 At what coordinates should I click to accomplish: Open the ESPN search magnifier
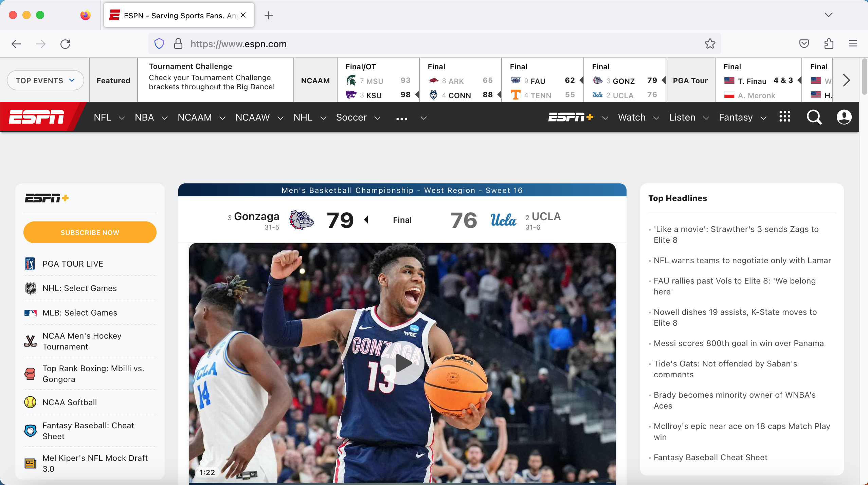(x=814, y=117)
